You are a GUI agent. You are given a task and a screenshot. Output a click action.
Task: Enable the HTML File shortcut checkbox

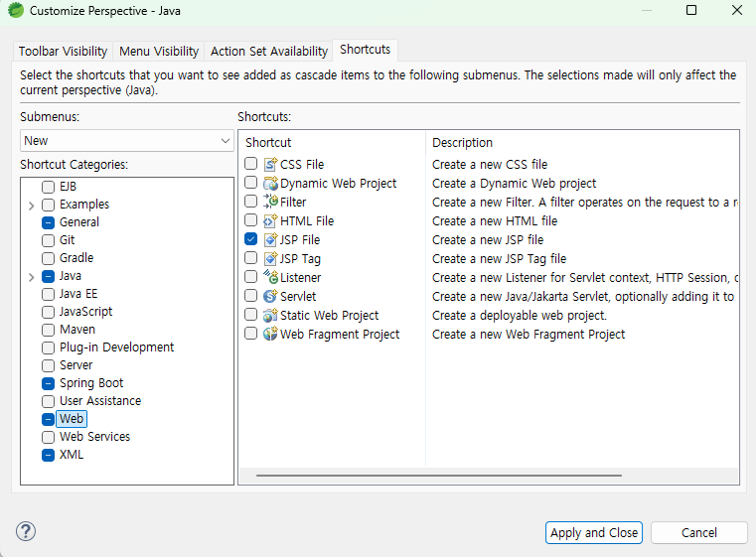(x=250, y=219)
